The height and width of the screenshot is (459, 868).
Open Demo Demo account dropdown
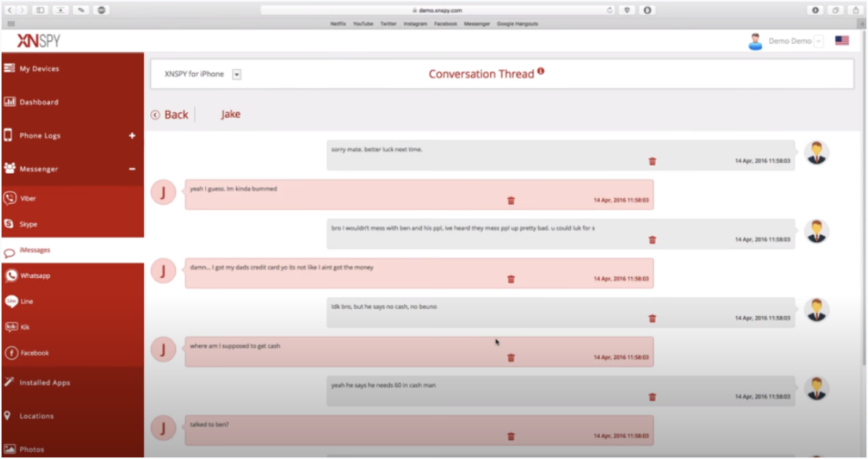[x=818, y=41]
